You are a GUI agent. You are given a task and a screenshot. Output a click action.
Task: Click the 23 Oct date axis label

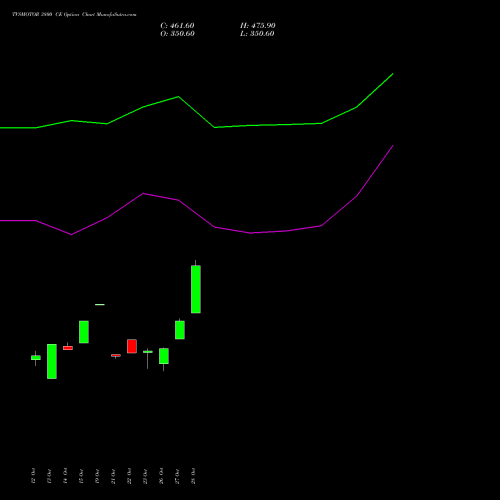pyautogui.click(x=145, y=476)
